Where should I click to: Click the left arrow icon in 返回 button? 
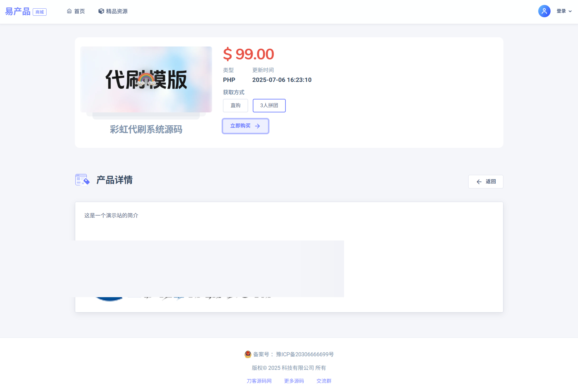pos(479,182)
